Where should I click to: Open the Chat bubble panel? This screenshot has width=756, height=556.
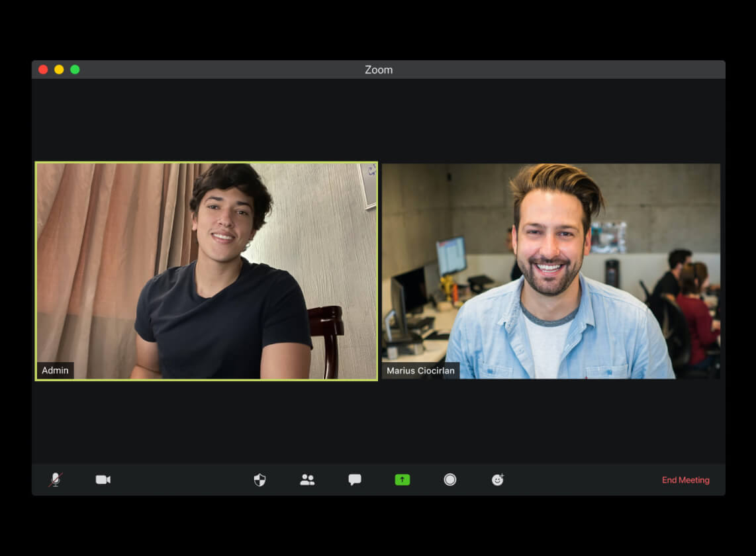355,479
